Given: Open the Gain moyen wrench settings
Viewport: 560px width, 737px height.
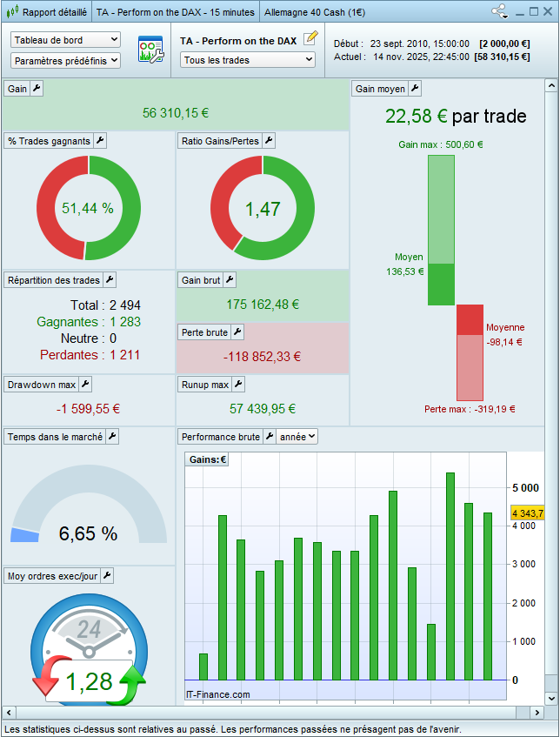Looking at the screenshot, I should [x=415, y=89].
